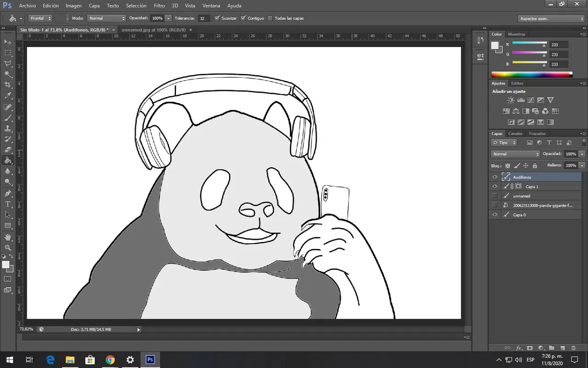Screen dimensions: 588x368
Task: Select the Rectangle shape tool
Action: coord(8,225)
